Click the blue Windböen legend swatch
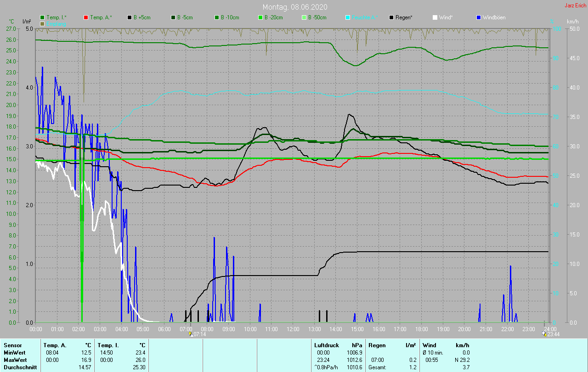Screen dimensions: 588x372 (x=479, y=17)
